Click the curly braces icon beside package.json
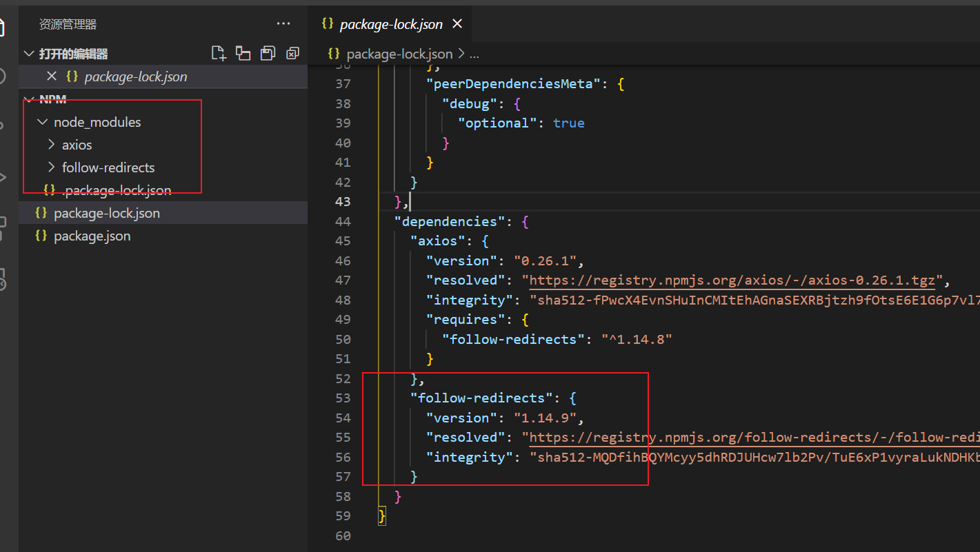The height and width of the screenshot is (552, 980). (x=41, y=236)
